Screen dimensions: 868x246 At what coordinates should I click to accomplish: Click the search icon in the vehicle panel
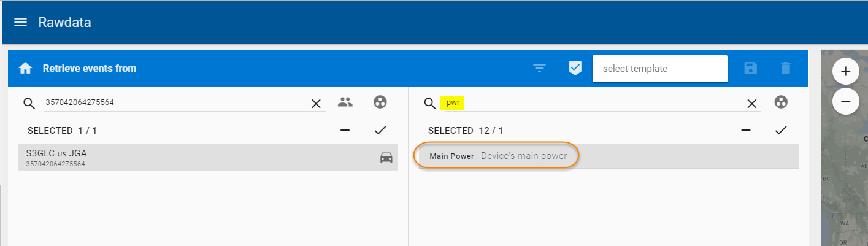pyautogui.click(x=29, y=103)
